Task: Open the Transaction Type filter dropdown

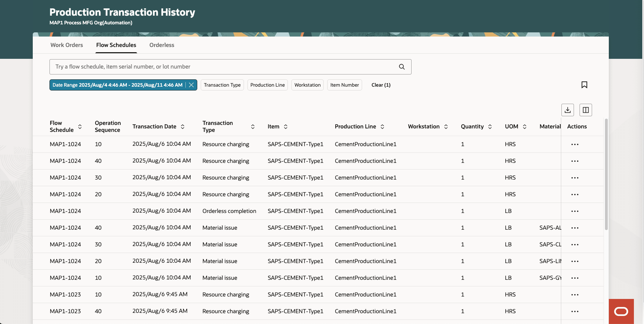Action: (x=222, y=85)
